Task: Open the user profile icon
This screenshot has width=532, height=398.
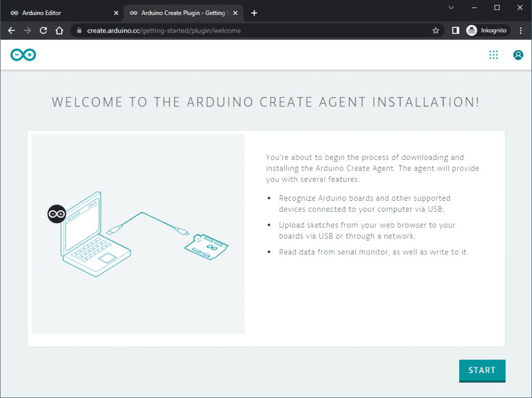Action: (518, 55)
